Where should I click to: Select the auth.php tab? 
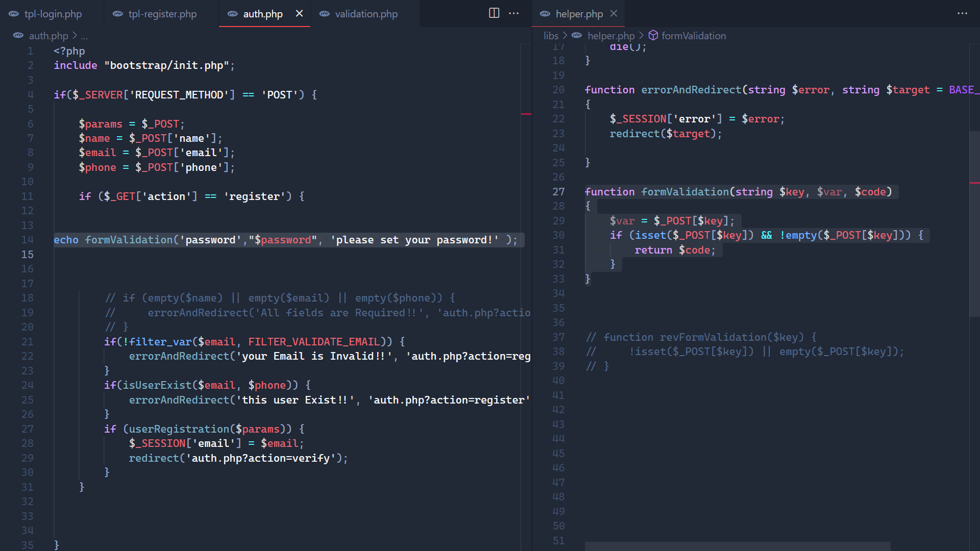(263, 14)
